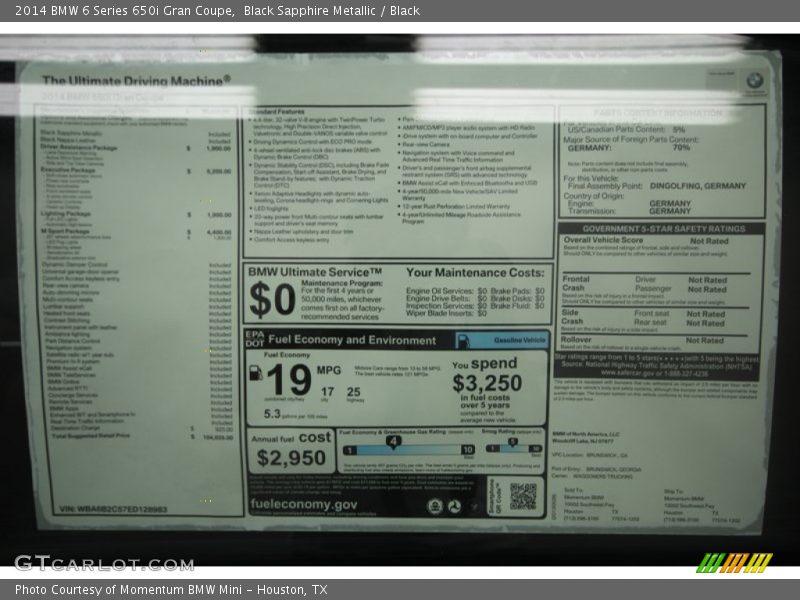The height and width of the screenshot is (600, 800).
Task: Click the EPA DOT logo badge
Action: [255, 339]
